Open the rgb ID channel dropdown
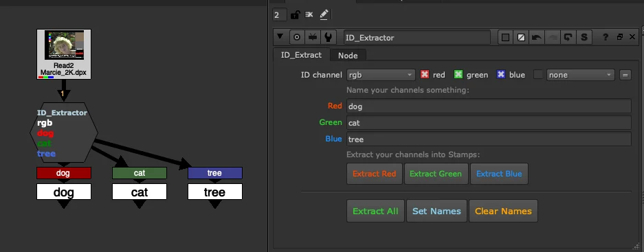This screenshot has height=252, width=644. 381,75
